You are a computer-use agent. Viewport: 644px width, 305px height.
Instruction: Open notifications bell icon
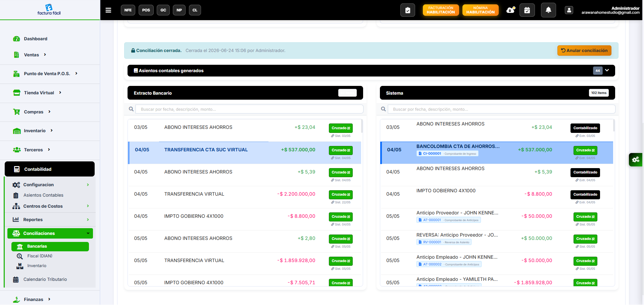click(x=548, y=10)
